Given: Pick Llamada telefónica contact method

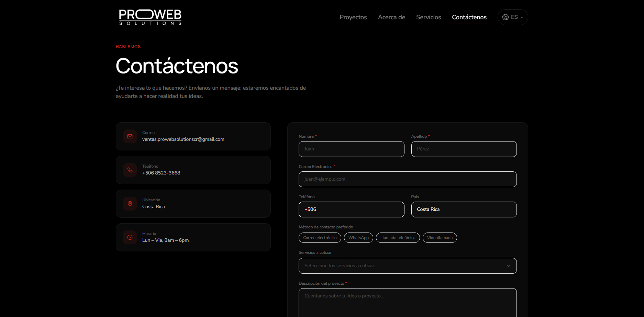Looking at the screenshot, I should [x=398, y=238].
